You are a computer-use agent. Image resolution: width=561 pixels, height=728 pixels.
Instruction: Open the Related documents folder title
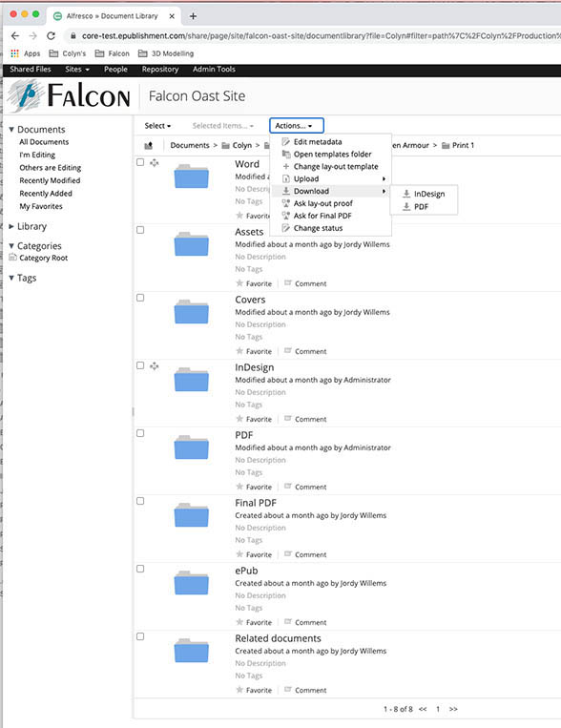point(278,638)
